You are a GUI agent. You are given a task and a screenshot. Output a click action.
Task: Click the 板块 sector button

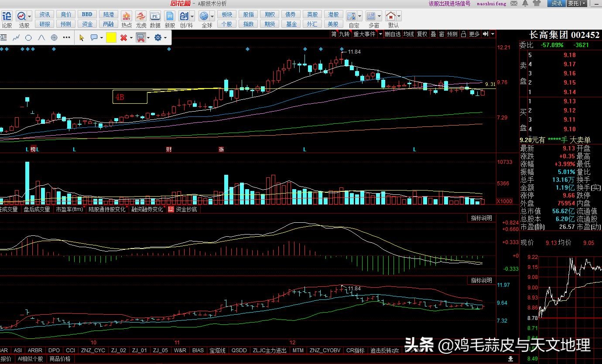click(227, 14)
